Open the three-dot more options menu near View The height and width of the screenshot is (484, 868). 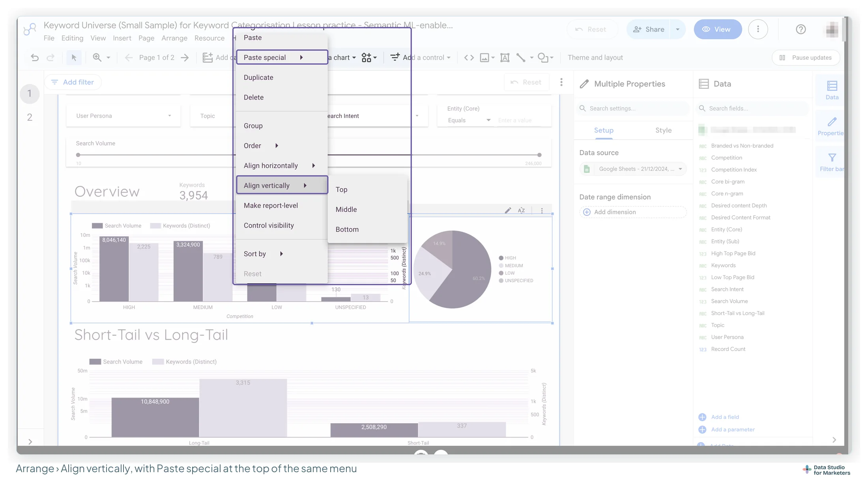(x=758, y=29)
